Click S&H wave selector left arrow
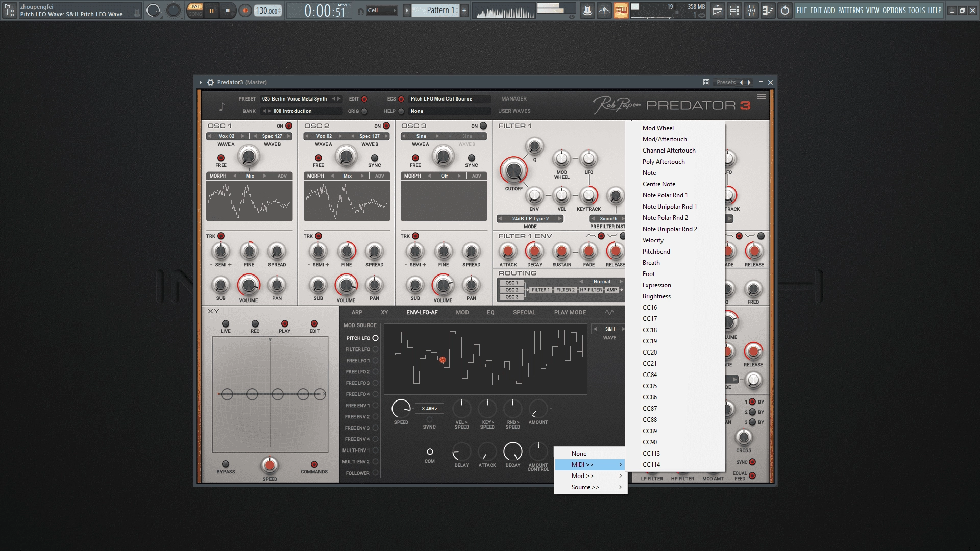This screenshot has width=980, height=551. point(595,329)
